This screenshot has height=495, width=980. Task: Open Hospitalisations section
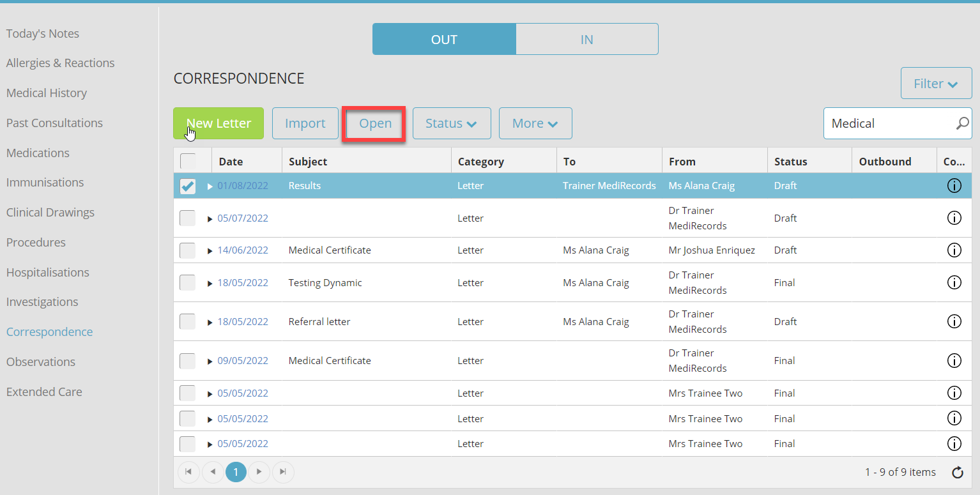(x=48, y=272)
